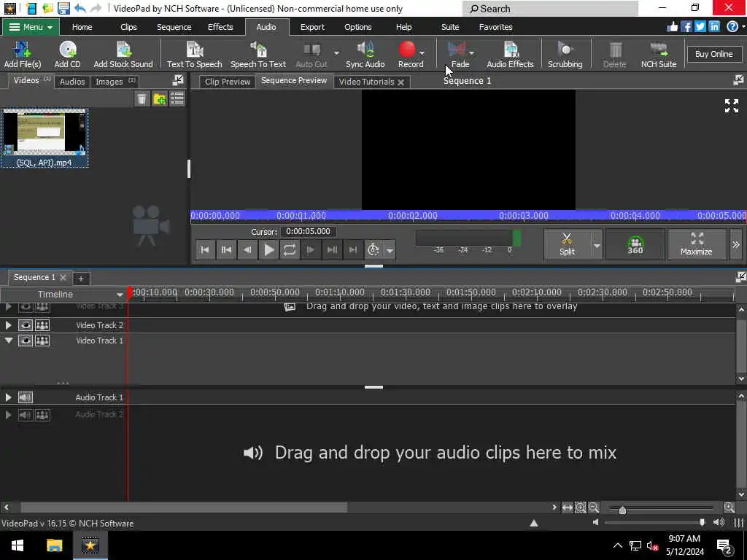The width and height of the screenshot is (747, 560).
Task: Play the sequence preview
Action: (x=268, y=249)
